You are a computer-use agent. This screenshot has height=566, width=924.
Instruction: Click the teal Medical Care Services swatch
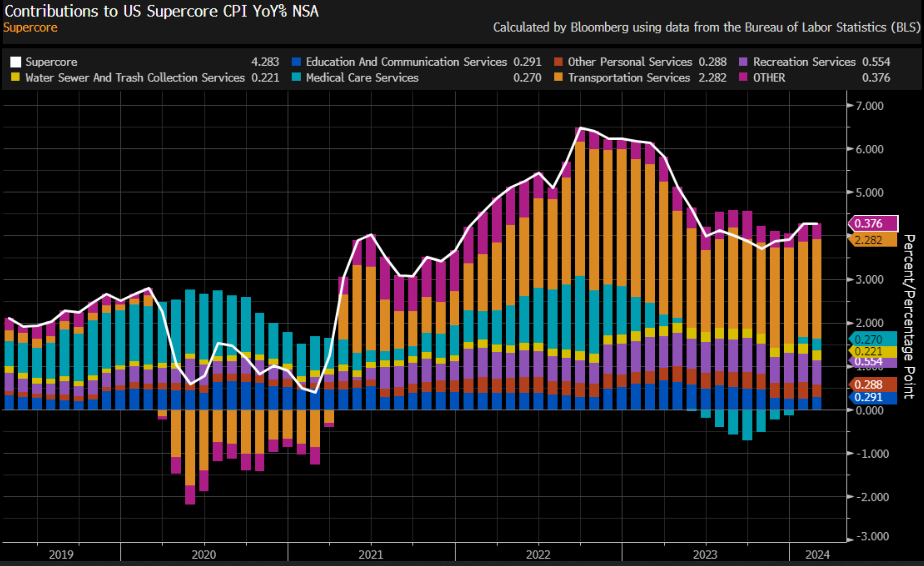[296, 77]
